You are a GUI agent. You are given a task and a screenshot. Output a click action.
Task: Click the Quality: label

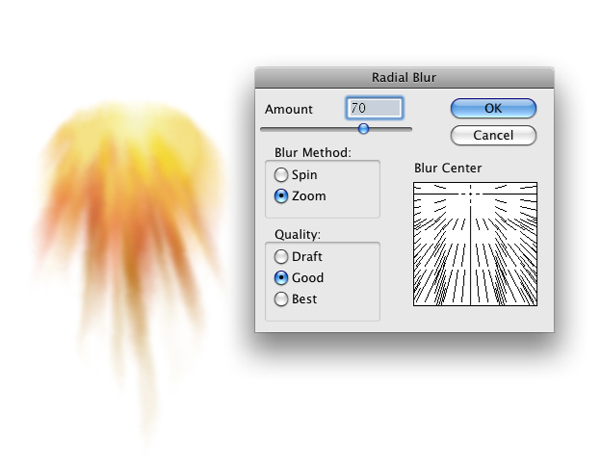(x=297, y=234)
